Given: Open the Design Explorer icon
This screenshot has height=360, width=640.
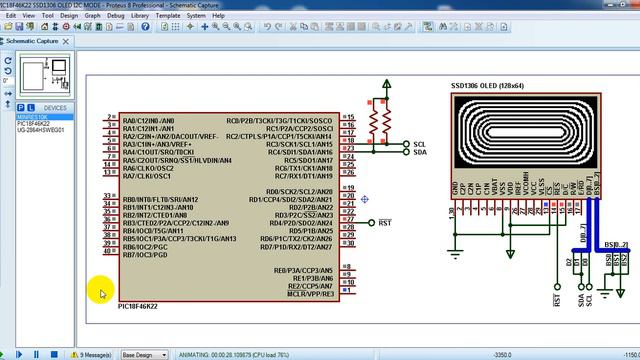Looking at the screenshot, I should point(99,27).
